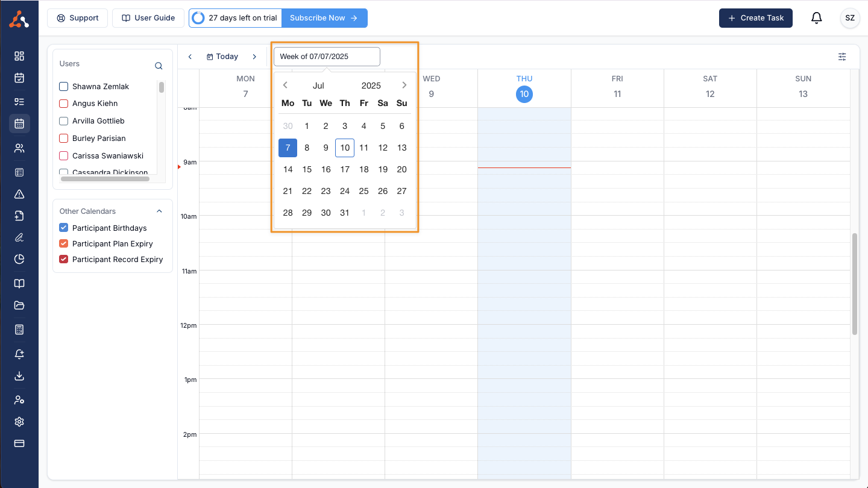868x488 pixels.
Task: Uncheck Participant Plan Expiry calendar
Action: click(63, 243)
